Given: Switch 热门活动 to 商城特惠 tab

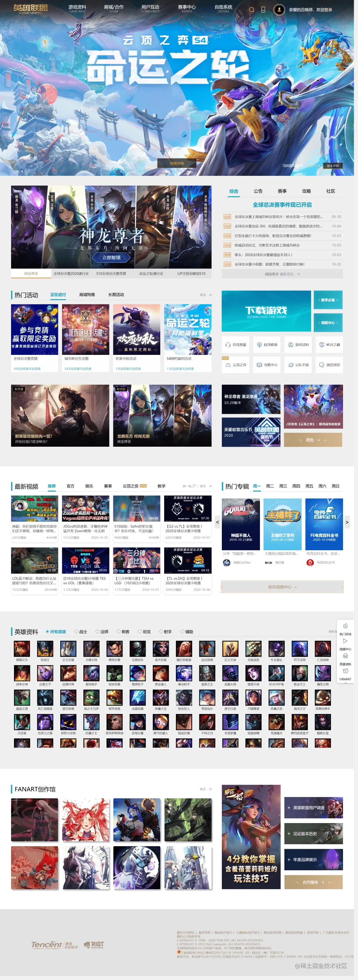Looking at the screenshot, I should [x=87, y=294].
